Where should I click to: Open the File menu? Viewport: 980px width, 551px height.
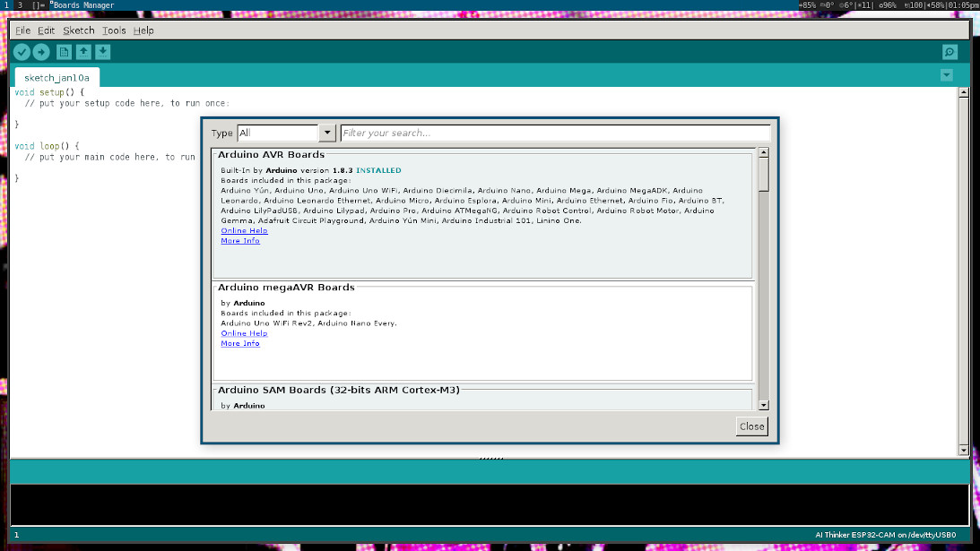22,30
